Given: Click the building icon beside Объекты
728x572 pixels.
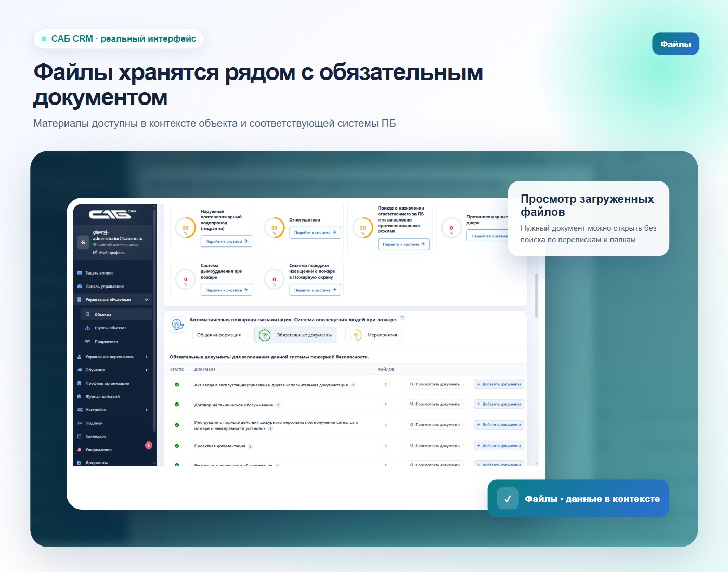Looking at the screenshot, I should 87,314.
